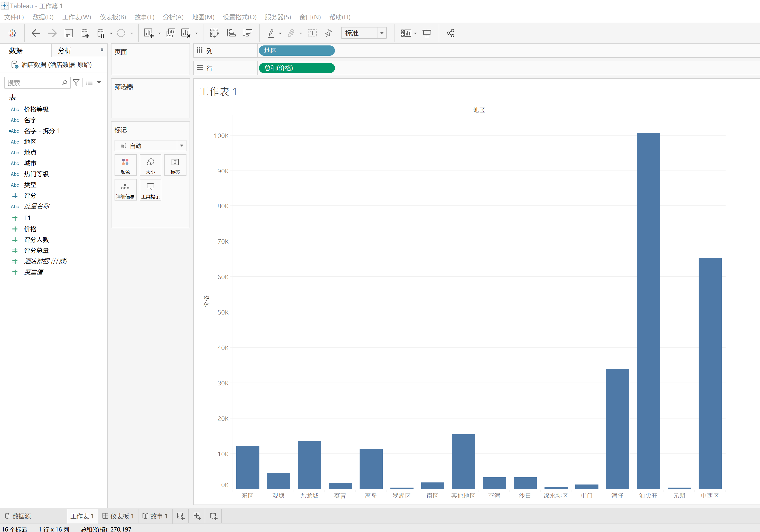The image size is (760, 532).
Task: Click the 湾仔 bar in chart
Action: [x=617, y=429]
